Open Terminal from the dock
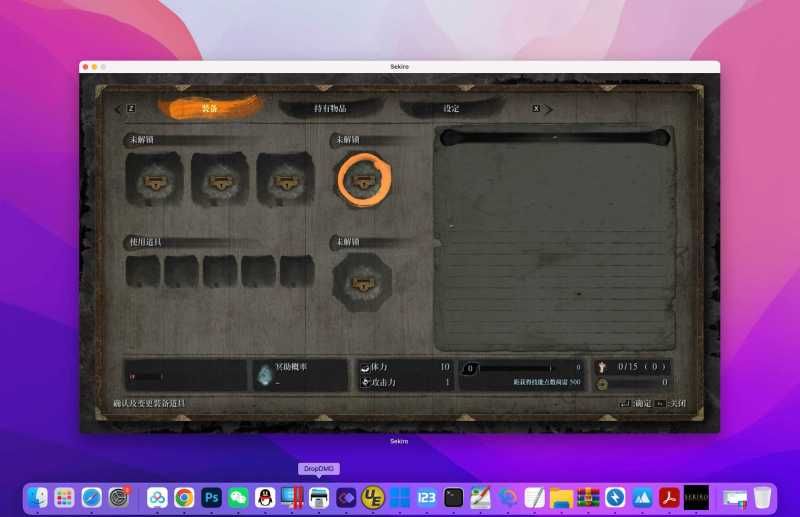The image size is (800, 517). pyautogui.click(x=454, y=498)
